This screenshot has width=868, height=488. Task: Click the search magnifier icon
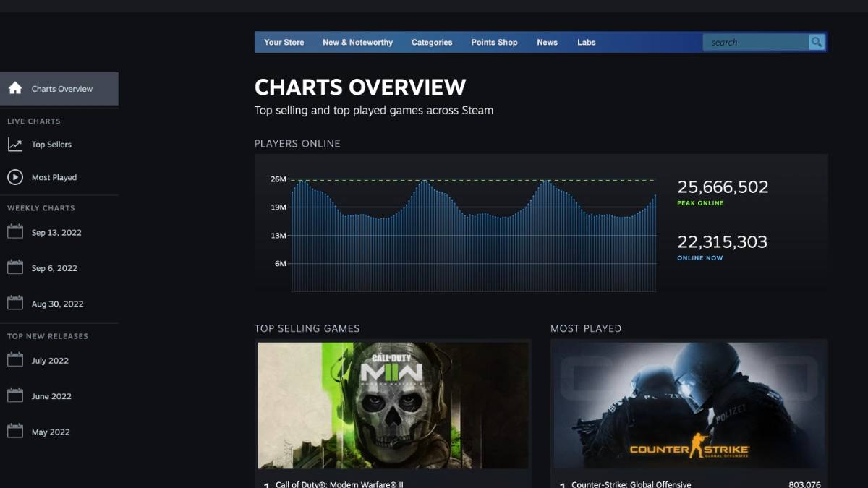point(817,42)
